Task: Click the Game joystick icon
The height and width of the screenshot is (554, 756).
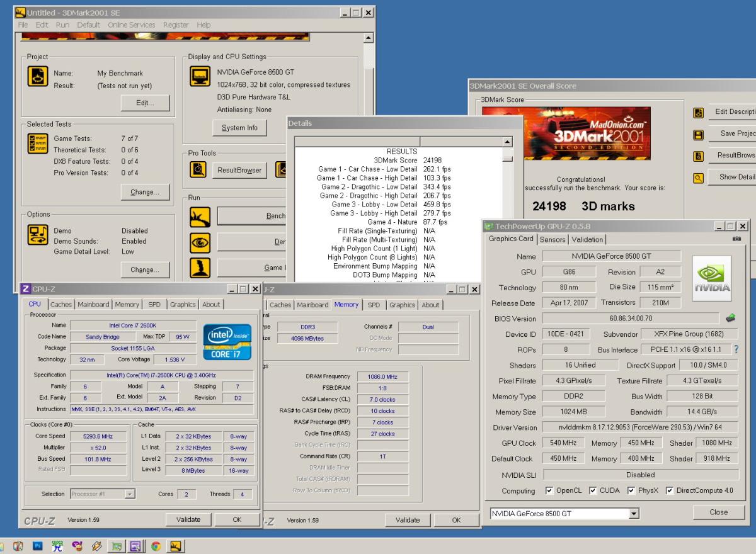Action: coord(200,268)
